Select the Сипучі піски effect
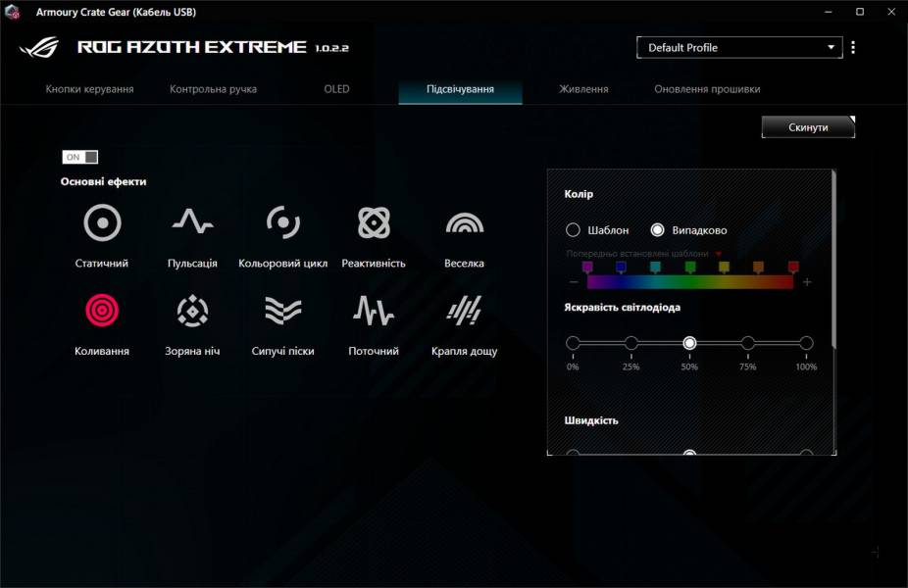 tap(284, 312)
